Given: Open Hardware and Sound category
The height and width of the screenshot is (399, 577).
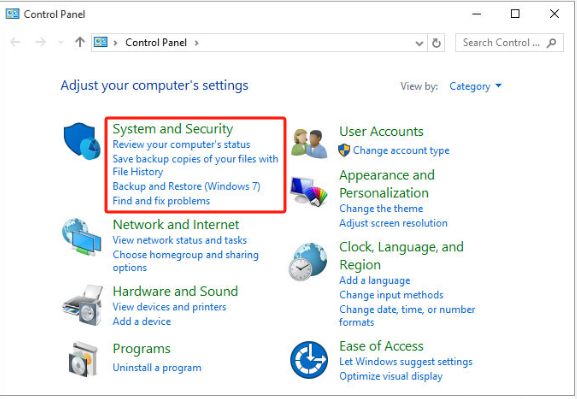Looking at the screenshot, I should [175, 291].
